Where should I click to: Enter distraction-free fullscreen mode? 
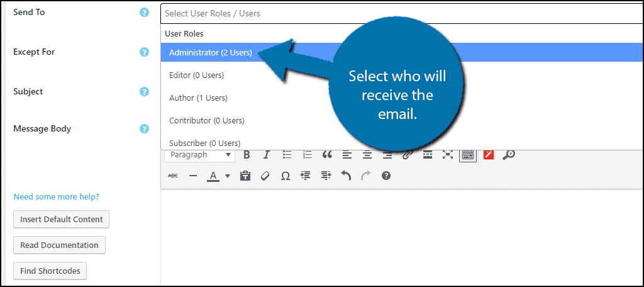click(448, 155)
